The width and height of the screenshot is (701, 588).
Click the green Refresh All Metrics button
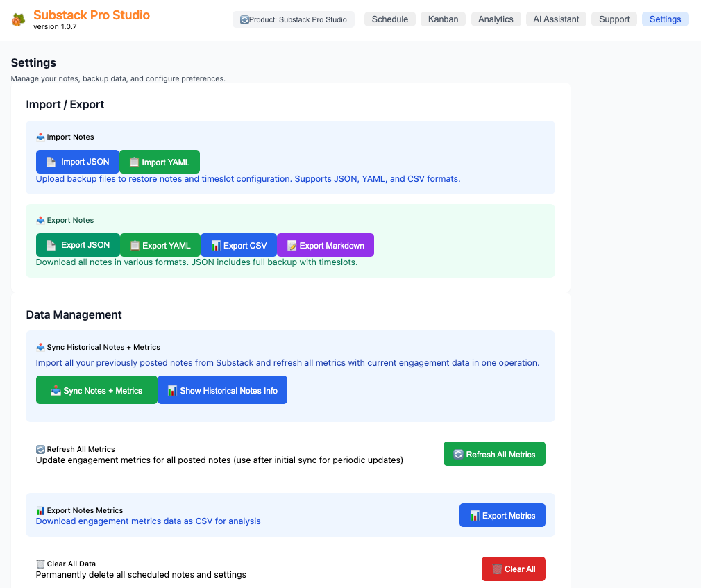pyautogui.click(x=494, y=454)
